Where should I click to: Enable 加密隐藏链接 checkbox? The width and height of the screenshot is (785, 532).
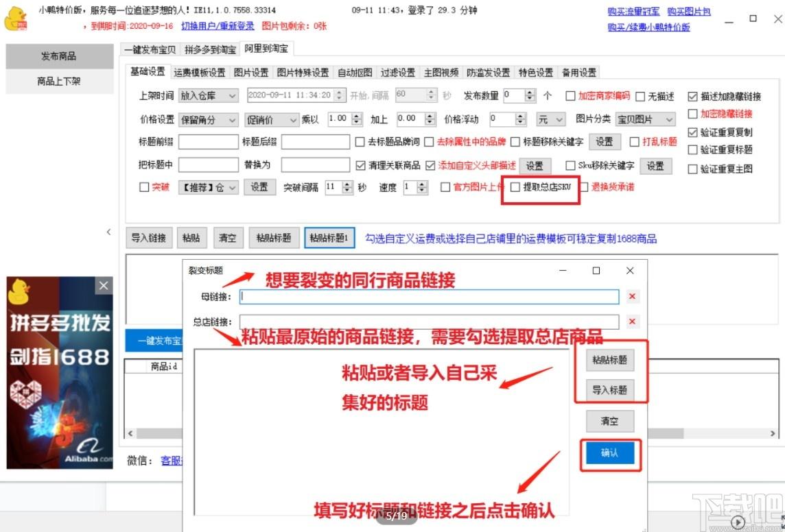(693, 114)
